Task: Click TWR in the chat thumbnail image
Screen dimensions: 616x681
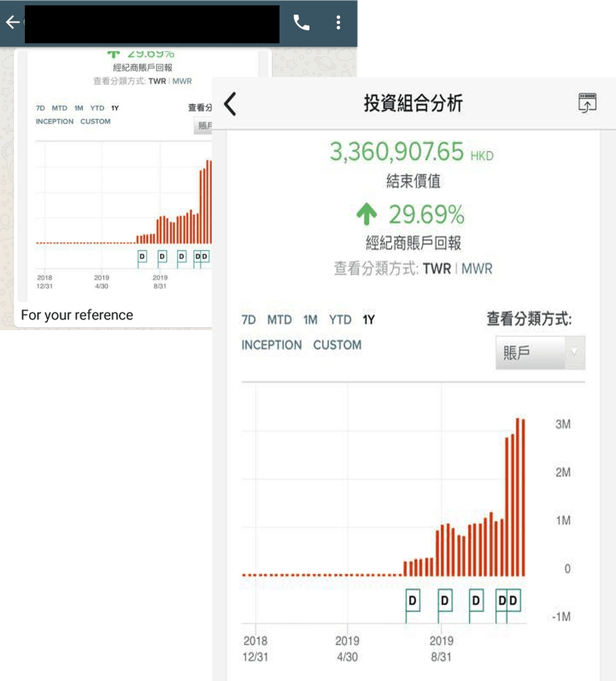Action: [157, 81]
